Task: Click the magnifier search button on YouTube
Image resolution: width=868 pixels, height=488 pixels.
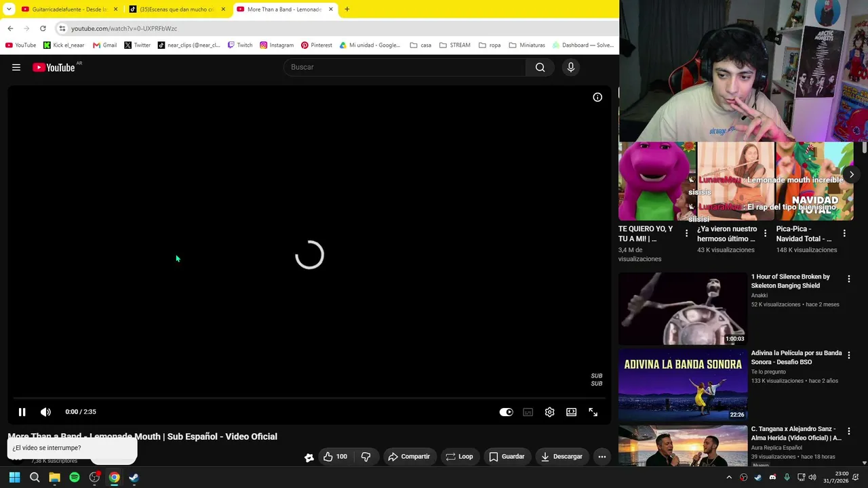Action: tap(540, 67)
